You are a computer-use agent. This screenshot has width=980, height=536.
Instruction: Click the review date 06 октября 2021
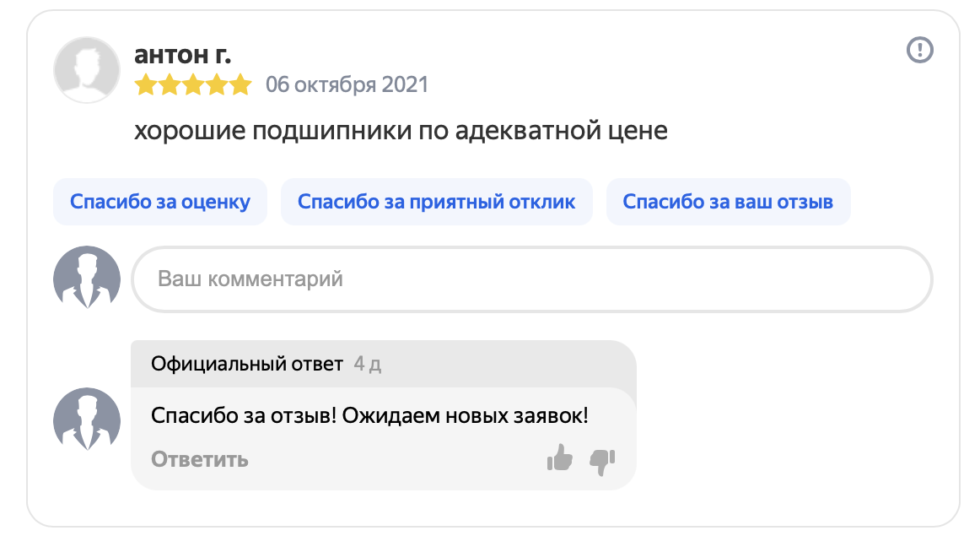tap(347, 84)
